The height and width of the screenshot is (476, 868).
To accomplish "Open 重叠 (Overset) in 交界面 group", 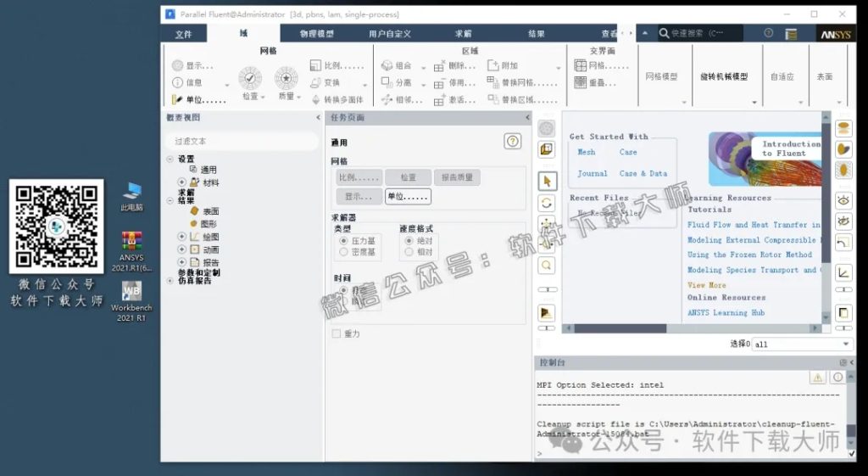I will (x=595, y=83).
